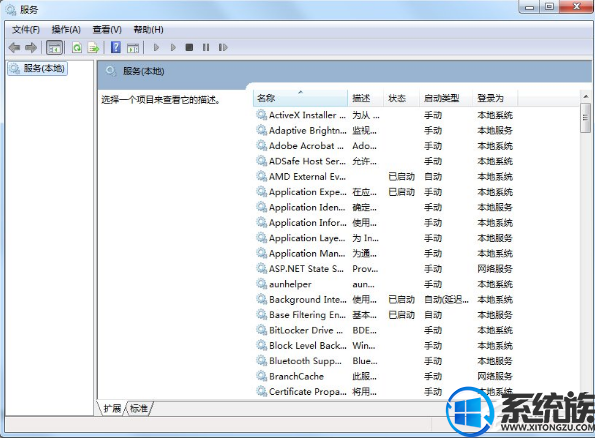
Task: Select the Background Intelligent Transfer service
Action: click(x=385, y=300)
